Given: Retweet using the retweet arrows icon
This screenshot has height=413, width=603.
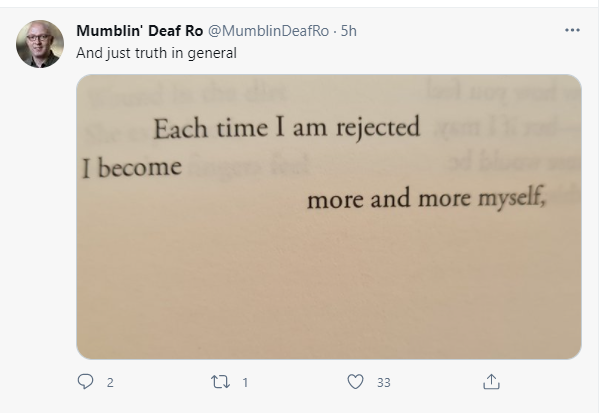Looking at the screenshot, I should click(x=220, y=381).
